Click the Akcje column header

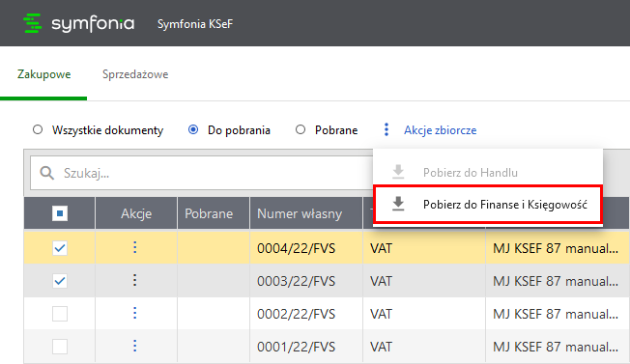[136, 213]
